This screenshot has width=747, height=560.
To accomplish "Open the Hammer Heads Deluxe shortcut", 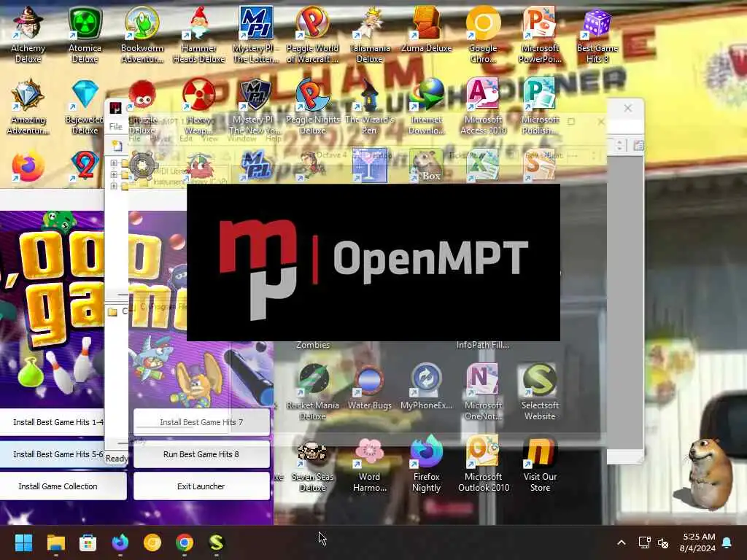I will [x=198, y=34].
